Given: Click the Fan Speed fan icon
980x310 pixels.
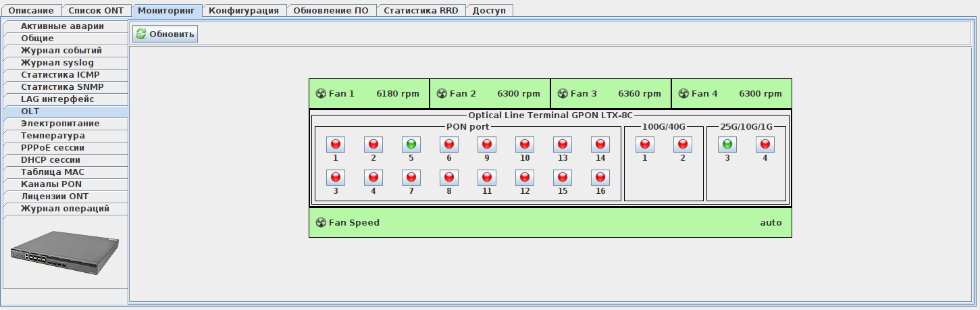Looking at the screenshot, I should tap(321, 223).
